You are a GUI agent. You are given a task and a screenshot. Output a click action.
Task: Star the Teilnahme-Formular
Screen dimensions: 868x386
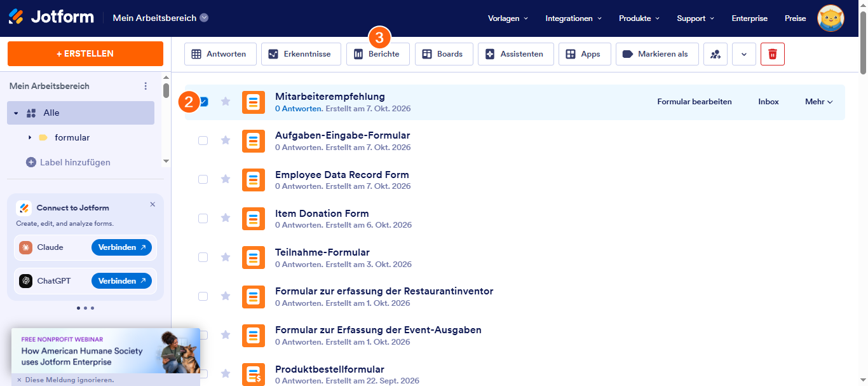226,257
